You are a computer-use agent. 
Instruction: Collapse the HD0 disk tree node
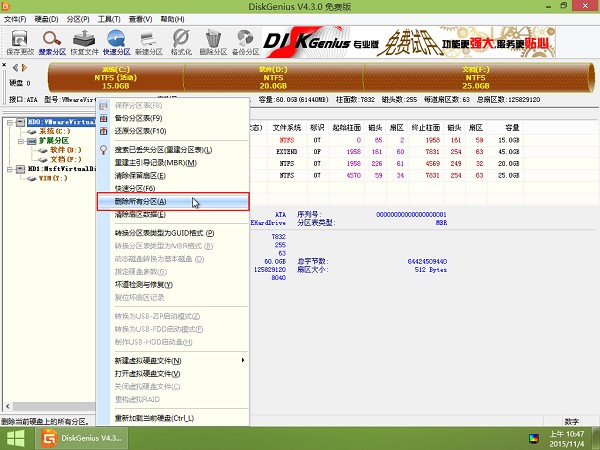tap(10, 122)
